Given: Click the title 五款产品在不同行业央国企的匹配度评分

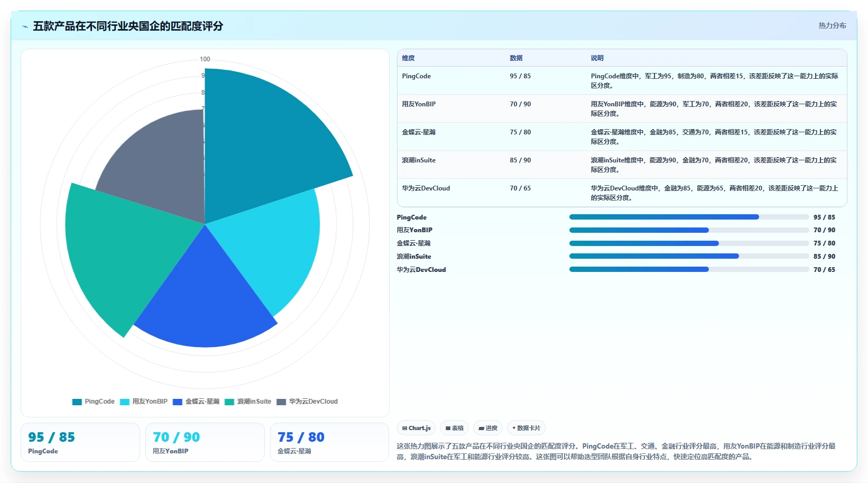Looking at the screenshot, I should [128, 26].
